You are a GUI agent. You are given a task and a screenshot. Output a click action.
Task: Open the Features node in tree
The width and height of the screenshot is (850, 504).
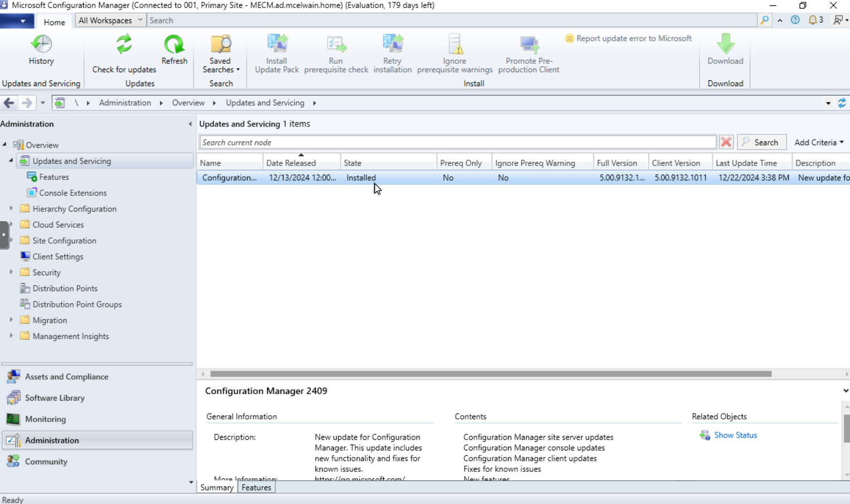click(x=54, y=177)
